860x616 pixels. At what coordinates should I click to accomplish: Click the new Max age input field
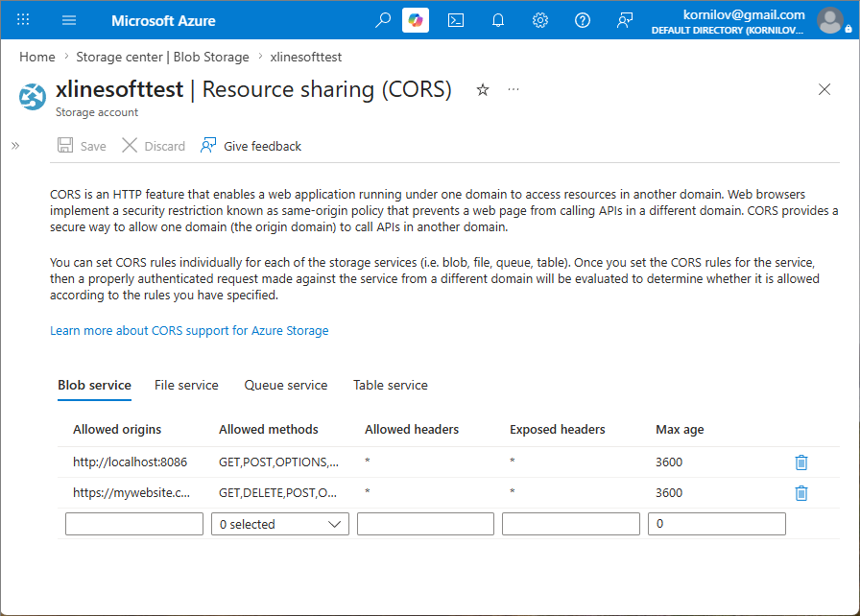(717, 524)
